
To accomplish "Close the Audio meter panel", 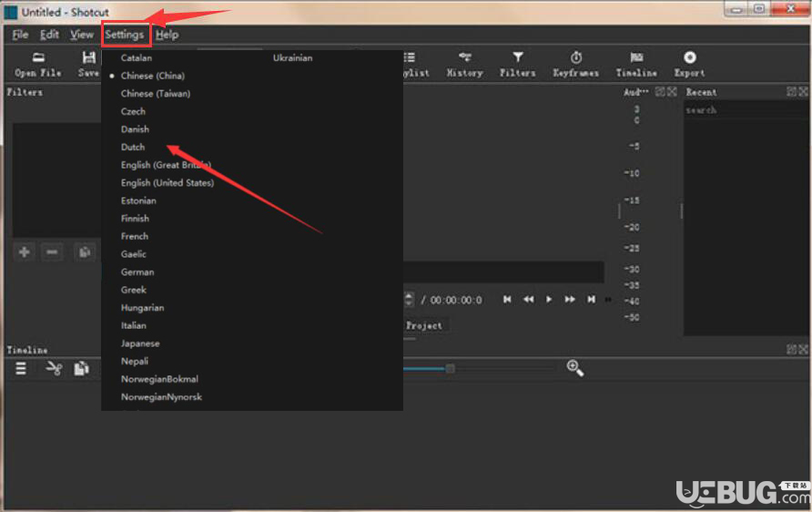I will (x=672, y=92).
